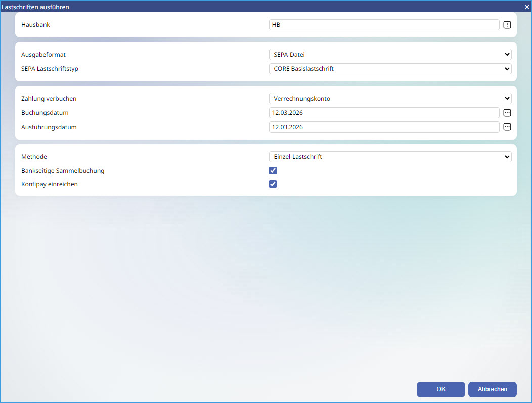Expand the Zahlung verbuchen dropdown
Viewport: 532px width, 403px height.
click(x=390, y=99)
